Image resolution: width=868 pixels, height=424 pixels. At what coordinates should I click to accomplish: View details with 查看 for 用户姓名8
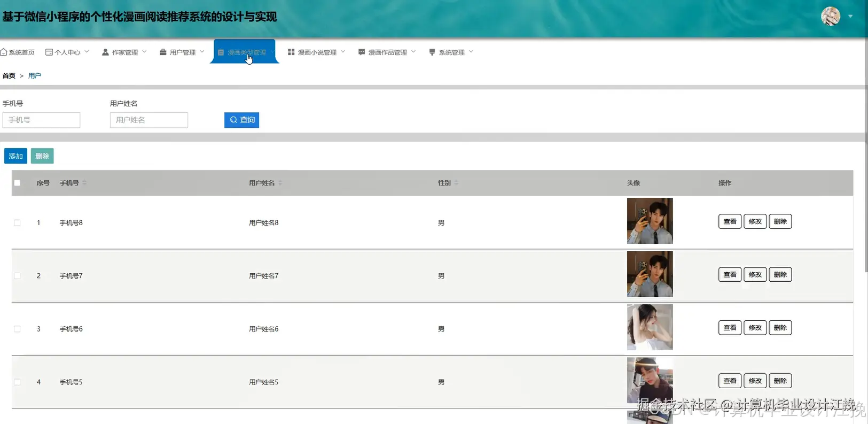pos(730,221)
